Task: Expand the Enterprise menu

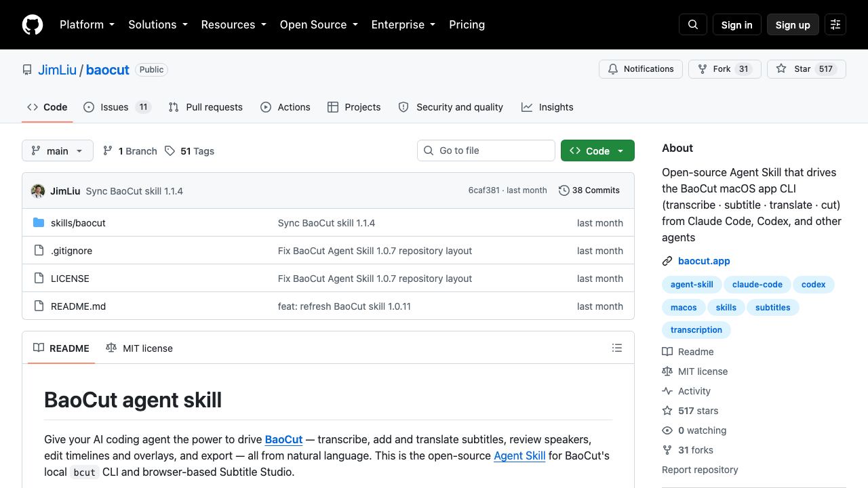Action: (x=403, y=24)
